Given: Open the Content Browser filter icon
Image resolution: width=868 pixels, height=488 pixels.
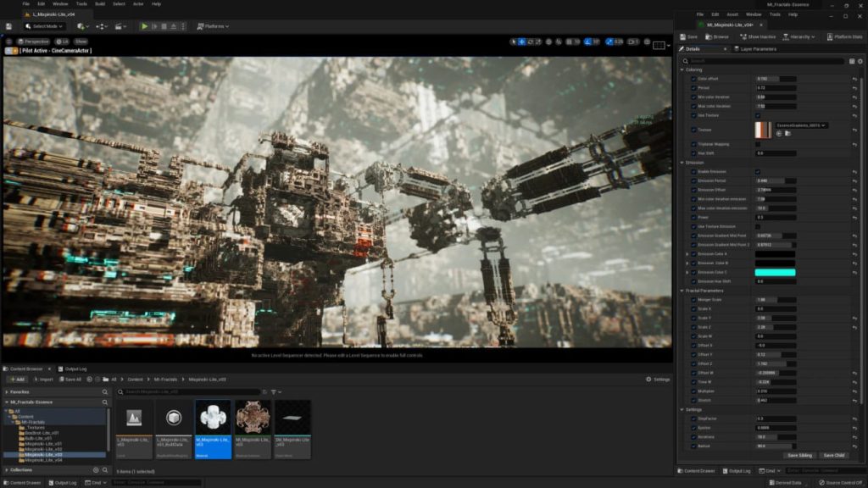Looking at the screenshot, I should click(x=274, y=392).
